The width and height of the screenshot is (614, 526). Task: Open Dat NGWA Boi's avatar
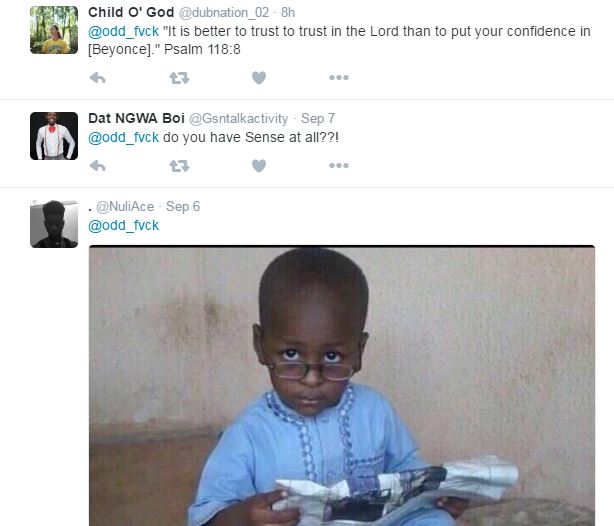coord(54,136)
